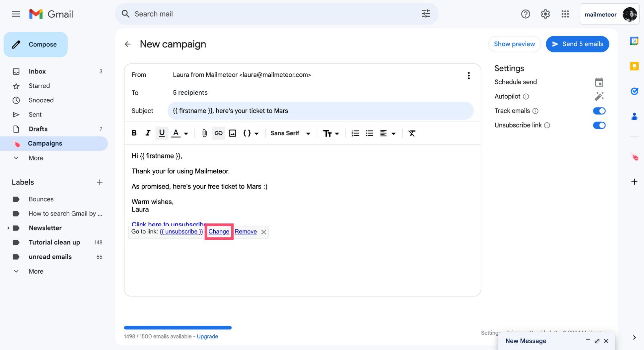
Task: Open Google Calendar in the side panel
Action: [x=634, y=41]
